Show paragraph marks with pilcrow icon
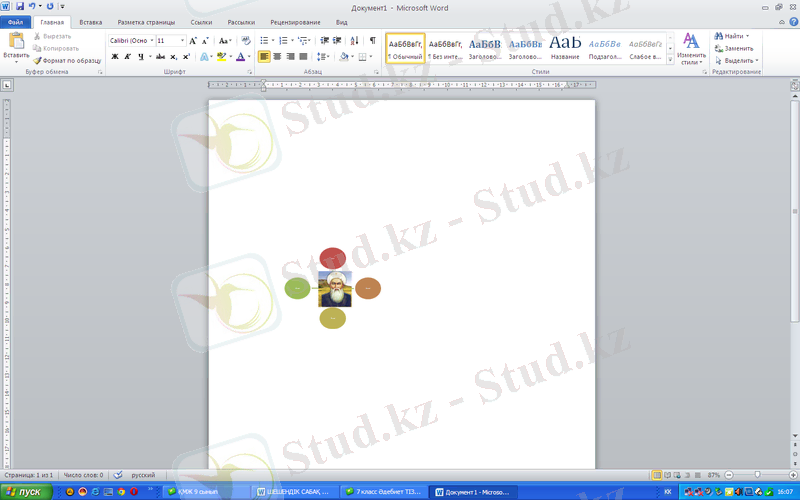800x500 pixels. [373, 41]
